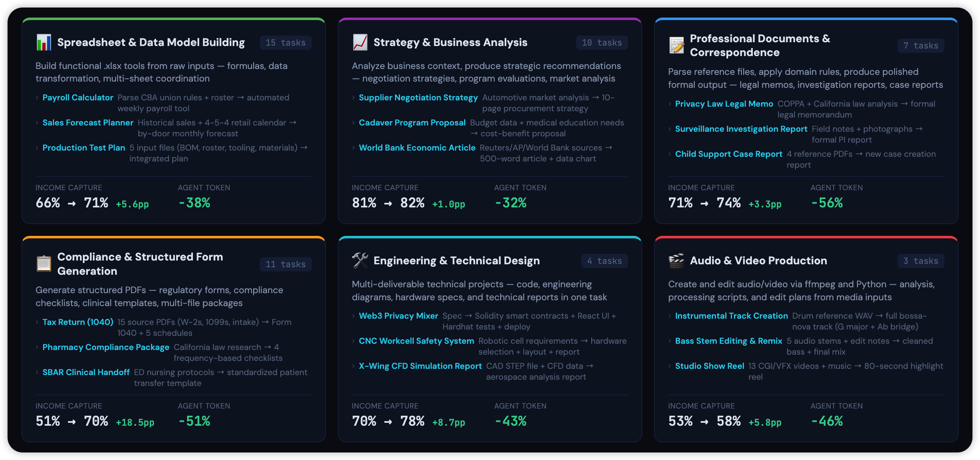Open the Supplier Negotiation Strategy link
The image size is (980, 460).
click(418, 97)
